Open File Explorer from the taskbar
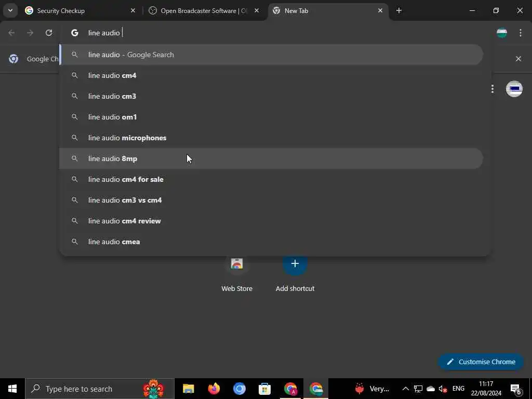 [x=188, y=389]
